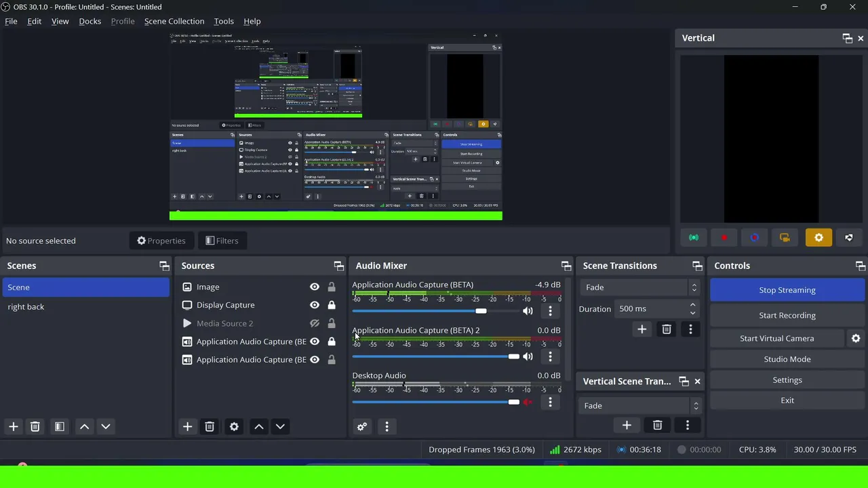Screen dimensions: 868x488
Task: Unlock the Display Capture source
Action: pyautogui.click(x=332, y=305)
